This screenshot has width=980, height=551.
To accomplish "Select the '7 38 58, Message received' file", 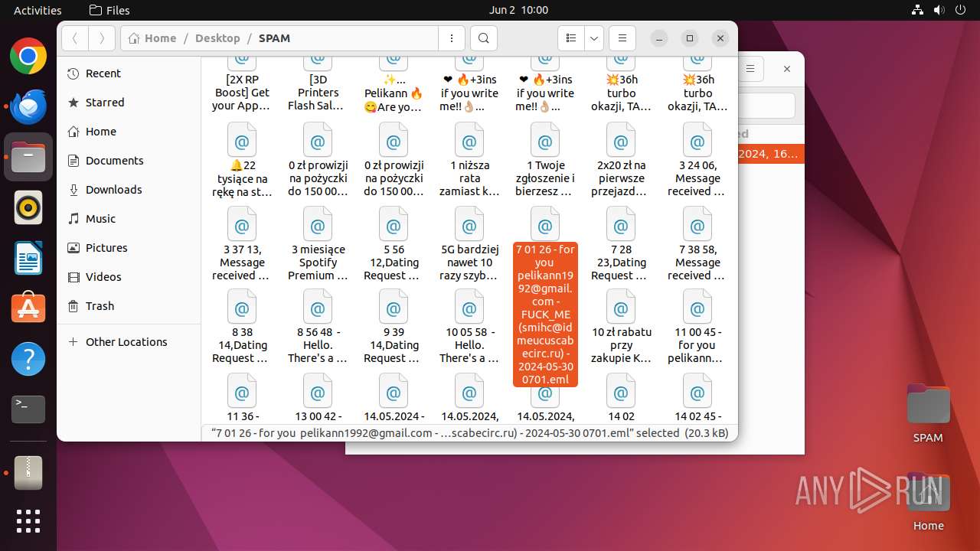I will point(697,244).
